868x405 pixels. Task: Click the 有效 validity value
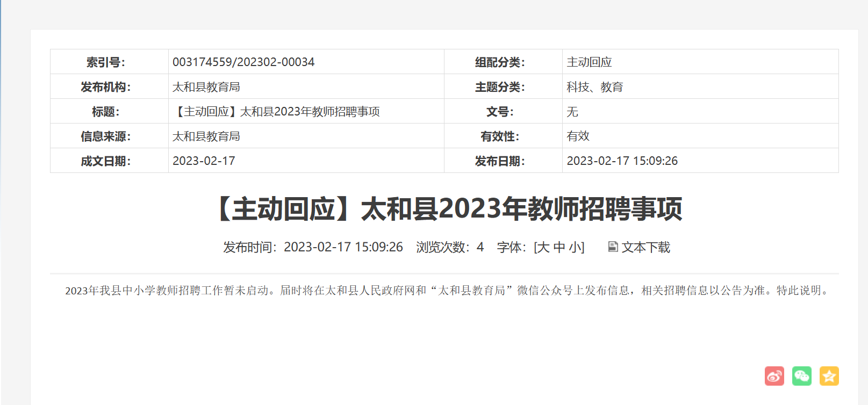(578, 136)
